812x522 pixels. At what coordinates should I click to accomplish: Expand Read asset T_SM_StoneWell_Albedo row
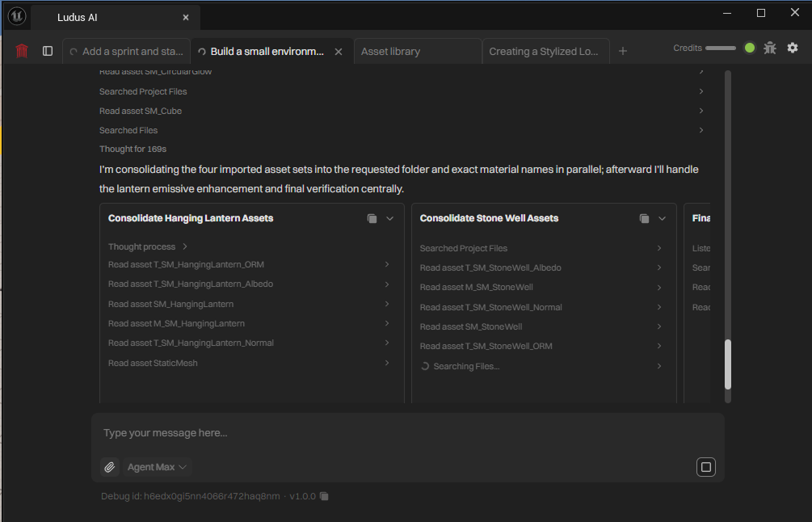tap(541, 267)
